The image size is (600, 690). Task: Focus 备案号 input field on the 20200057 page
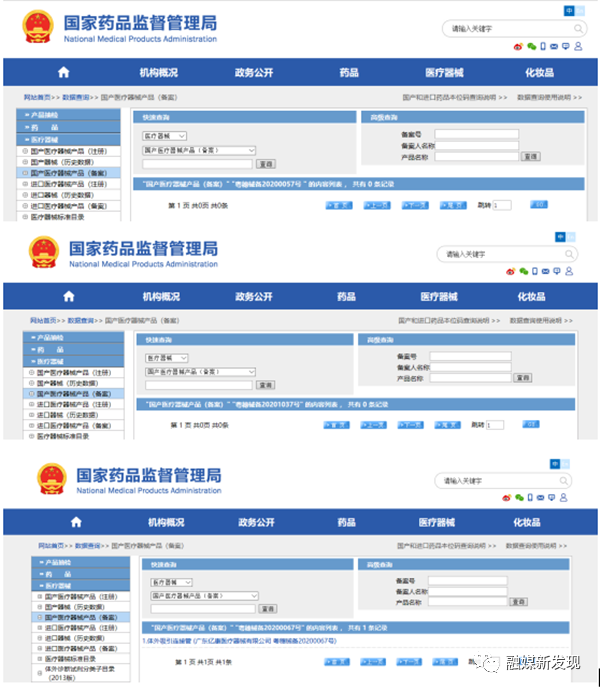[x=477, y=134]
